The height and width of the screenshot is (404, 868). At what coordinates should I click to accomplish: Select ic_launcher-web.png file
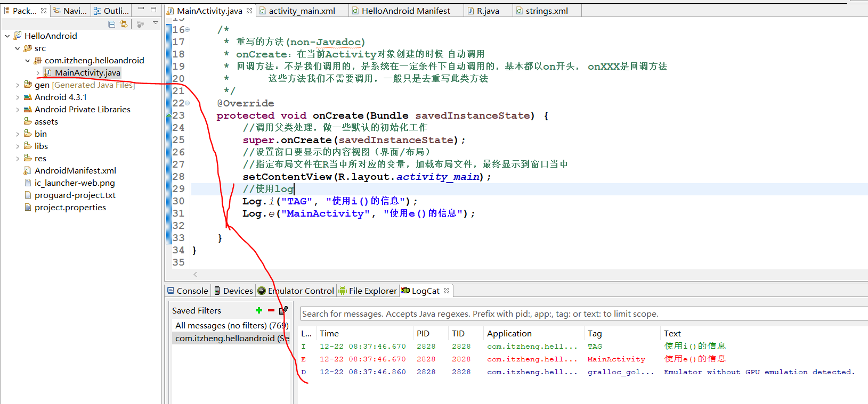[75, 183]
